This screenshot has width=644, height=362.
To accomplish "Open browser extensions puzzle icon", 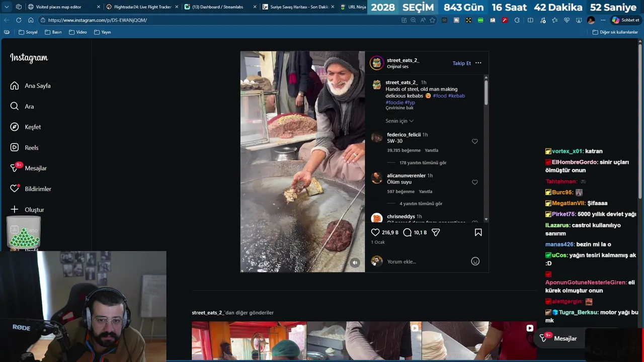I will click(517, 20).
